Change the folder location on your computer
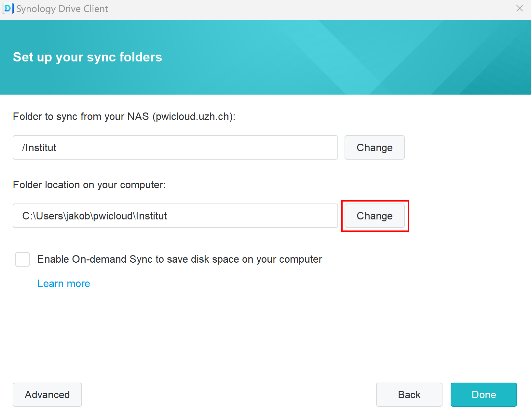 click(x=374, y=216)
